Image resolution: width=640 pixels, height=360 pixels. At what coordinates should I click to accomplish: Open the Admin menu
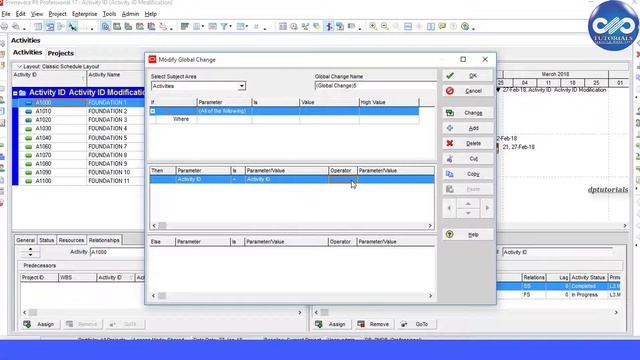pos(130,14)
